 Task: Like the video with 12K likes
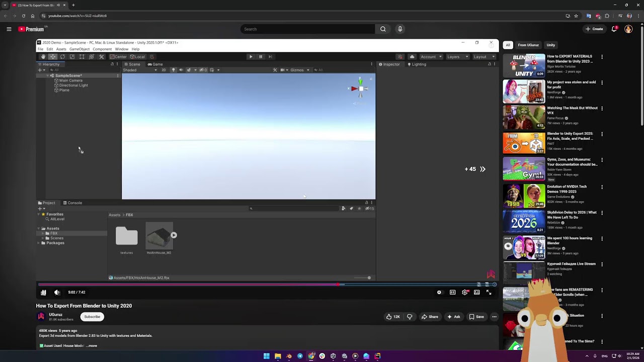coord(393,317)
